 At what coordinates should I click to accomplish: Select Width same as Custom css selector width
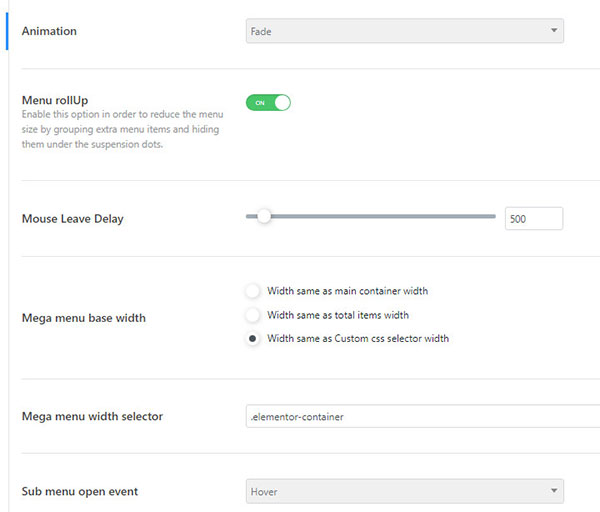coord(253,339)
